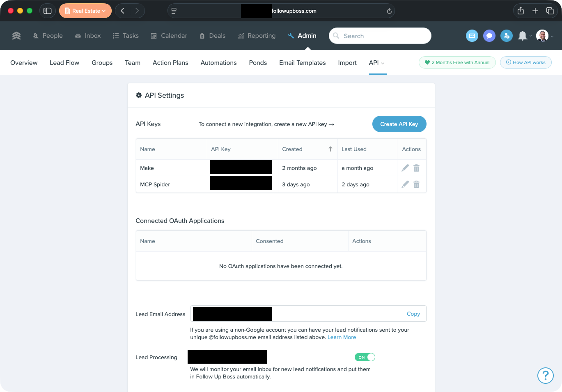Click the Search input field

point(380,36)
